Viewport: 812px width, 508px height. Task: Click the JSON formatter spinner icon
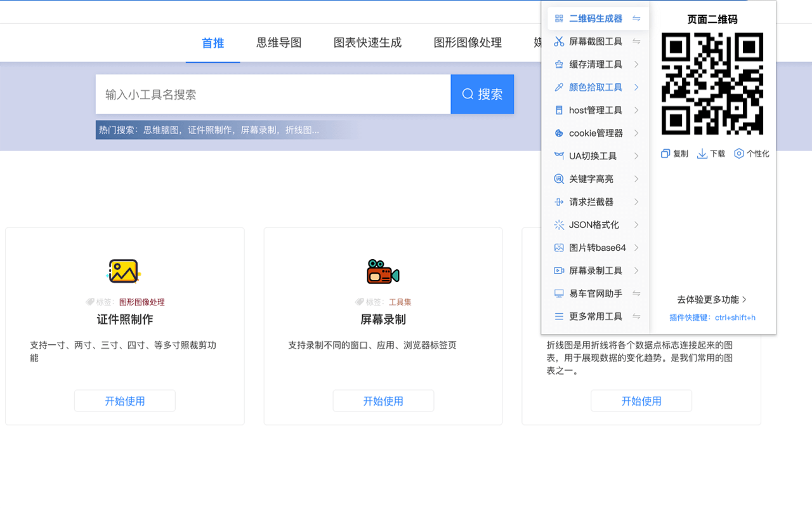(x=559, y=225)
